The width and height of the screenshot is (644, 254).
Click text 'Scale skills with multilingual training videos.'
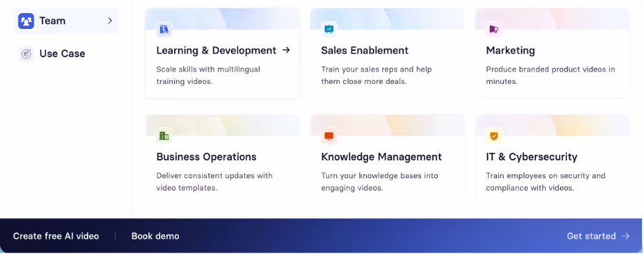pyautogui.click(x=208, y=75)
